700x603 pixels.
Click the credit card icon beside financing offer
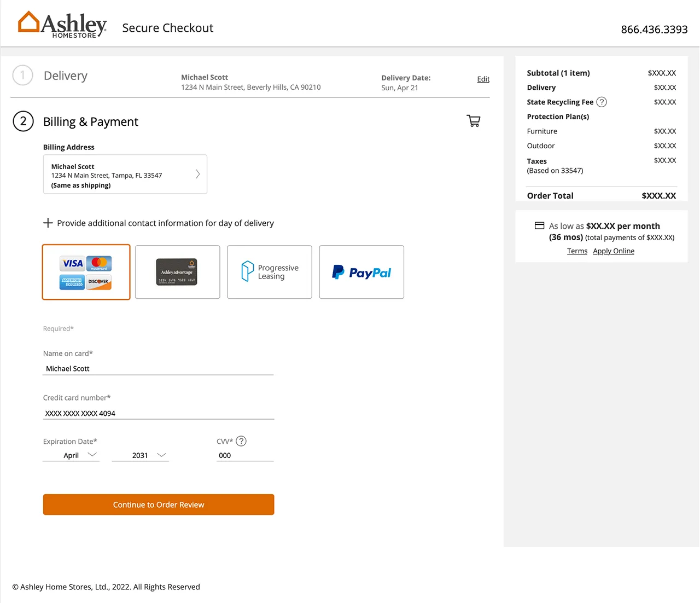coord(539,225)
